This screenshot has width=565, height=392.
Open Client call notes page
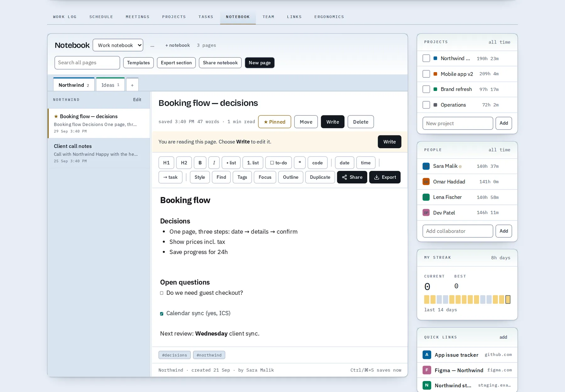pos(99,153)
